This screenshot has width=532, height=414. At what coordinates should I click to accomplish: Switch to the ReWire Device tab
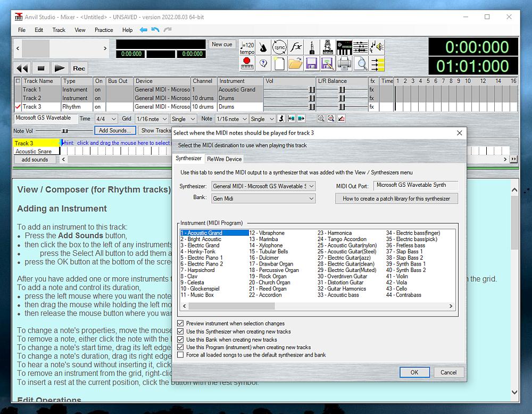click(225, 159)
